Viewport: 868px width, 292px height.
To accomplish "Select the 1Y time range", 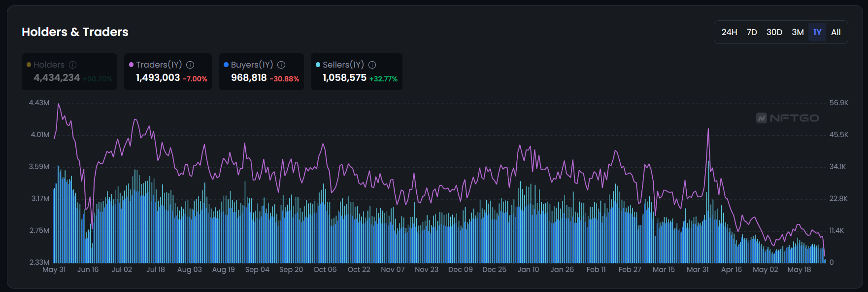I will 817,32.
